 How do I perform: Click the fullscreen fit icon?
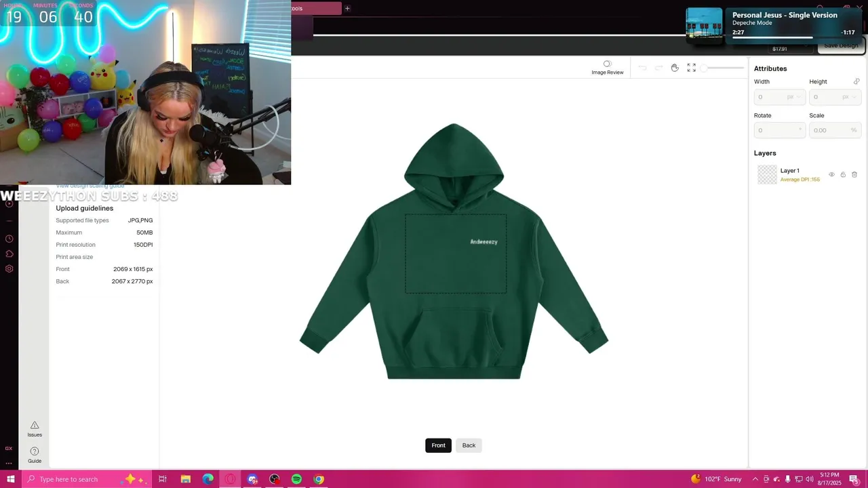(x=691, y=68)
